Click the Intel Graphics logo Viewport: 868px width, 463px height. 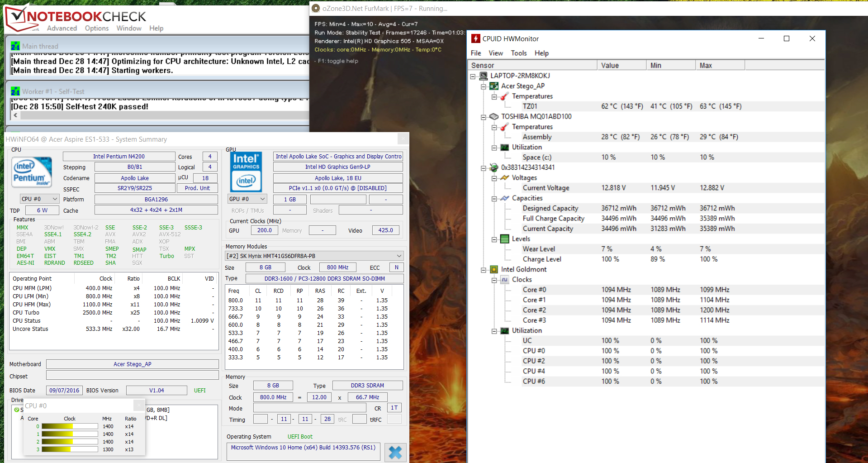pos(246,172)
